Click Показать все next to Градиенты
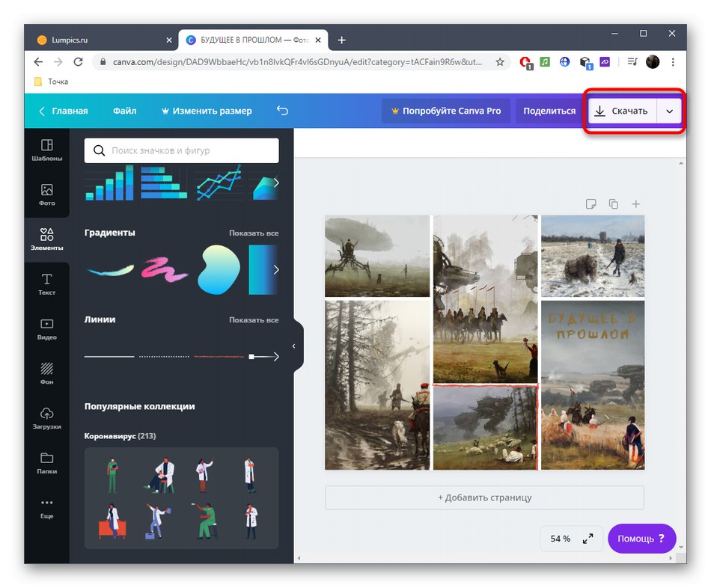 click(254, 233)
